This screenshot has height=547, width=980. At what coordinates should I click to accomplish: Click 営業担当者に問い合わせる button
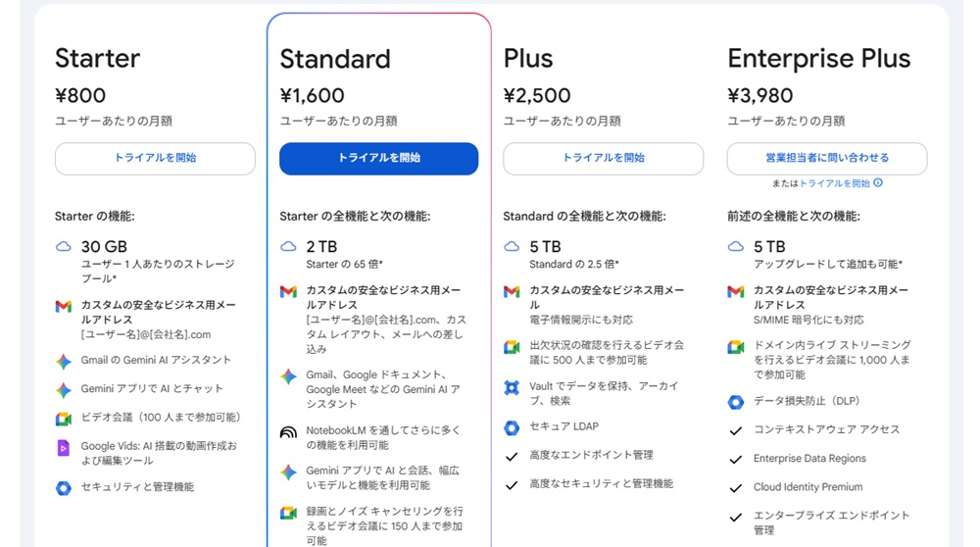tap(827, 159)
